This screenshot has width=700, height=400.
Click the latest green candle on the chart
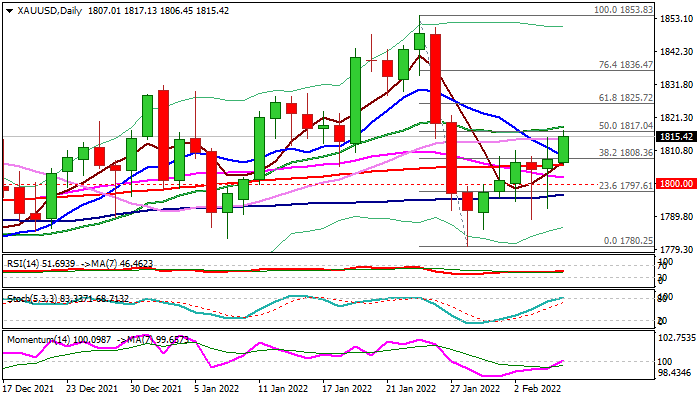(x=564, y=149)
